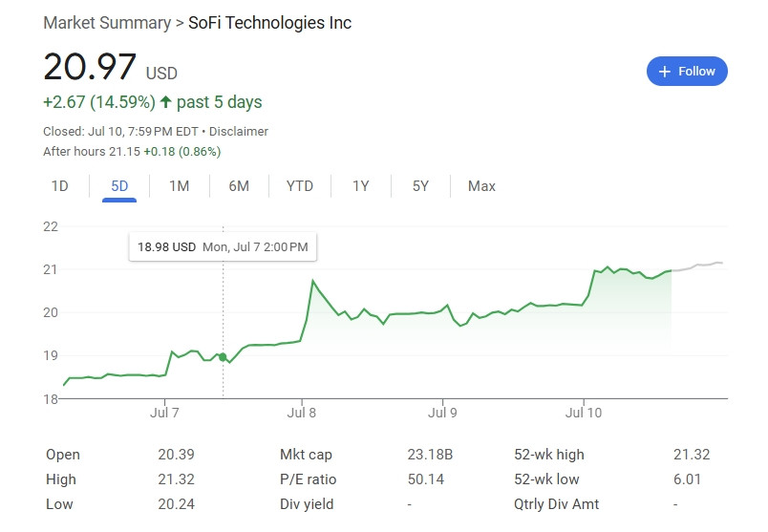Screen dimensions: 768x532
Task: Open the Max chart range
Action: pyautogui.click(x=482, y=186)
